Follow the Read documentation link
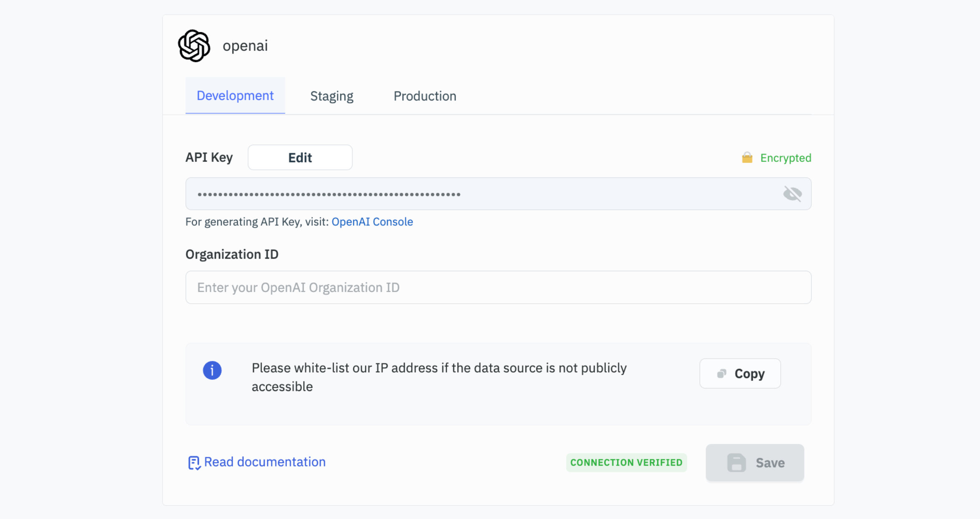The width and height of the screenshot is (980, 519). click(265, 462)
